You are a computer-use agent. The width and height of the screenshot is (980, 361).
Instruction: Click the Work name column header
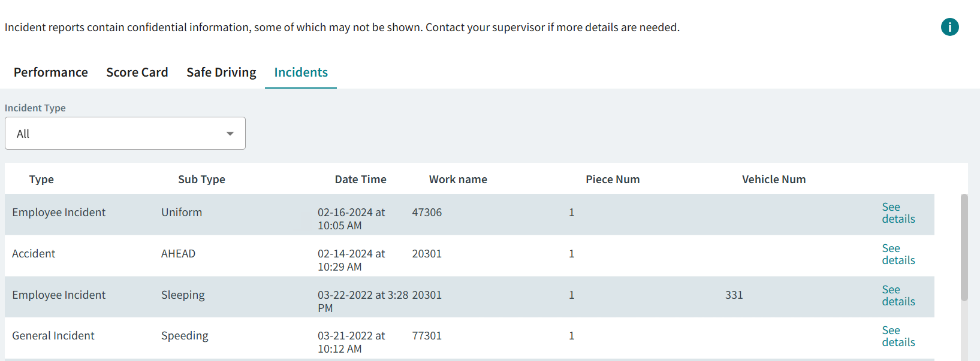[x=458, y=180]
